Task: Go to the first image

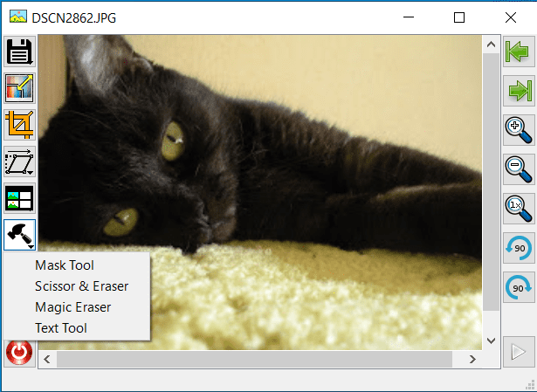Action: 519,52
